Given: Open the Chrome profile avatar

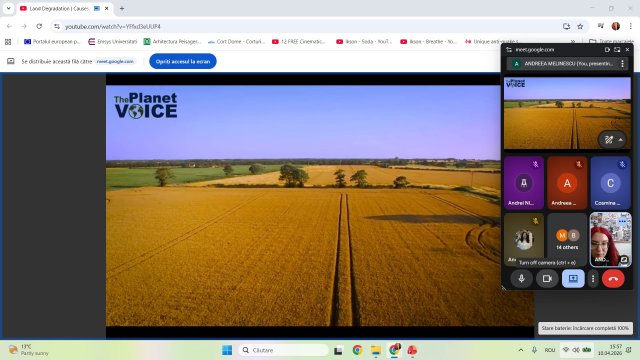Looking at the screenshot, I should point(616,26).
